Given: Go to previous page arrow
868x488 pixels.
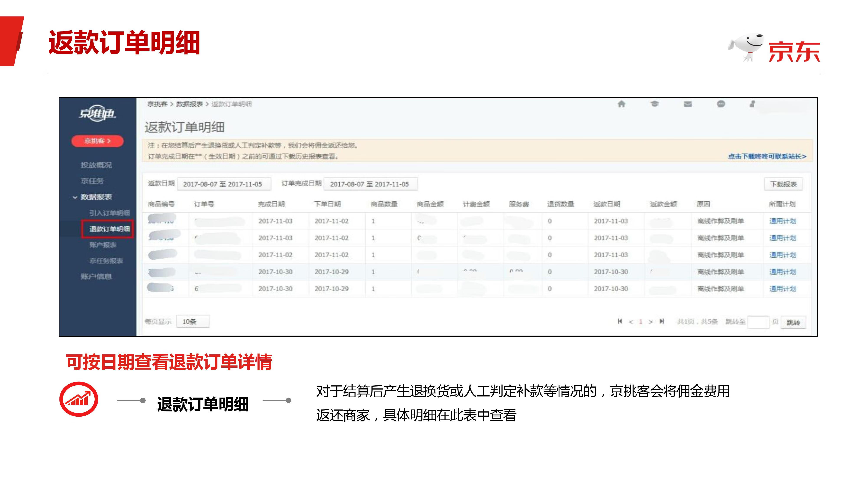Looking at the screenshot, I should coord(631,322).
